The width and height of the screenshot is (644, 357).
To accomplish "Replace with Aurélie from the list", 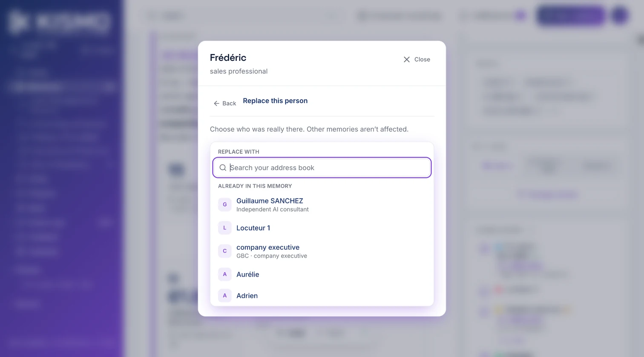I will coord(322,274).
